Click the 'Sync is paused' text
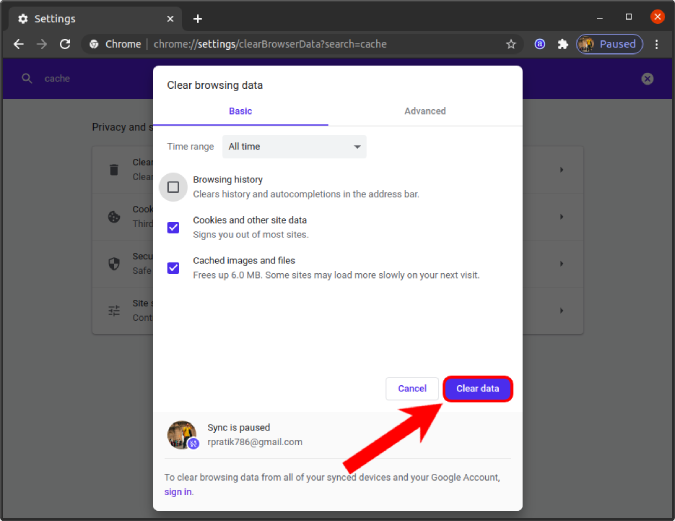 pos(239,428)
